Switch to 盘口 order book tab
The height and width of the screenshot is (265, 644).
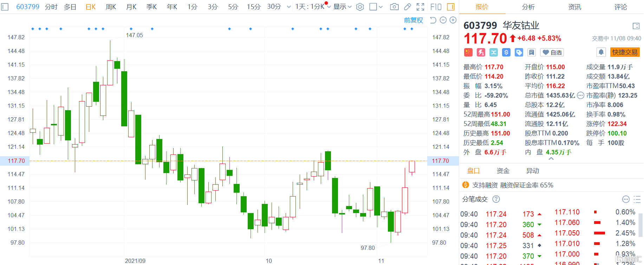pyautogui.click(x=474, y=171)
